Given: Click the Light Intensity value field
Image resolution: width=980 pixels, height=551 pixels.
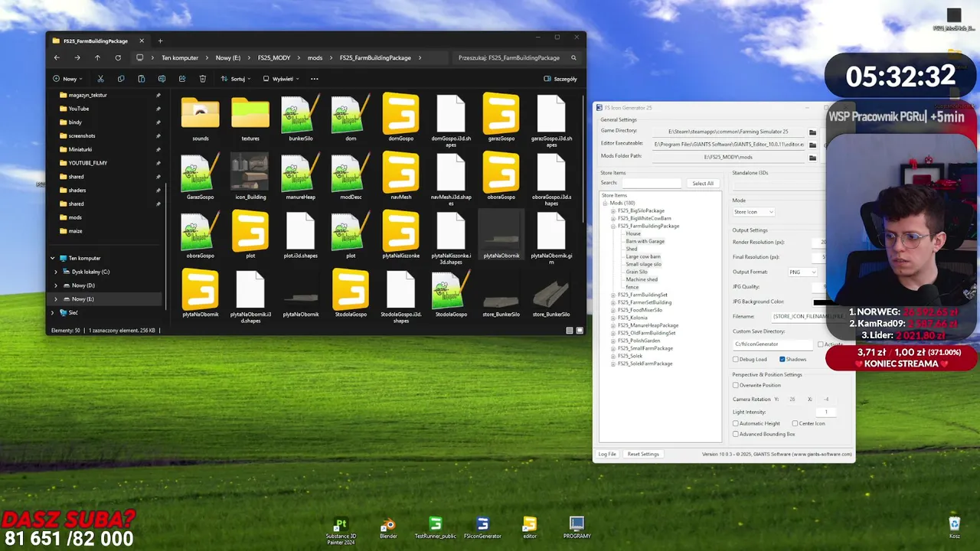Looking at the screenshot, I should click(x=826, y=412).
